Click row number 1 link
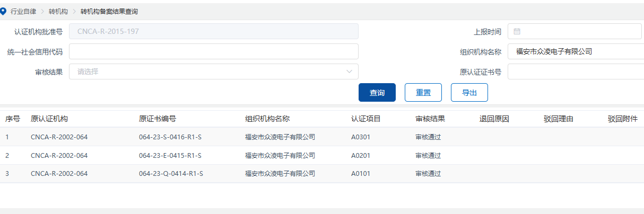The image size is (644, 214). [7, 137]
